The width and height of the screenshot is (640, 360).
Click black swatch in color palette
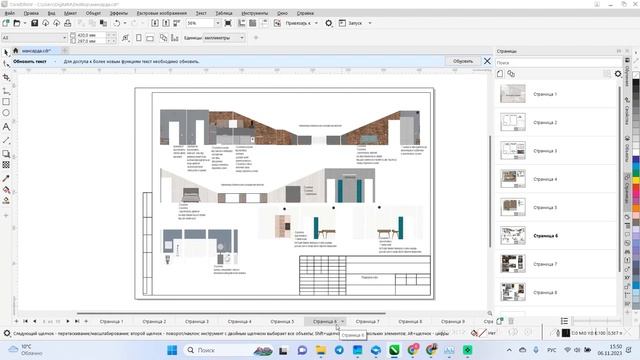[636, 83]
